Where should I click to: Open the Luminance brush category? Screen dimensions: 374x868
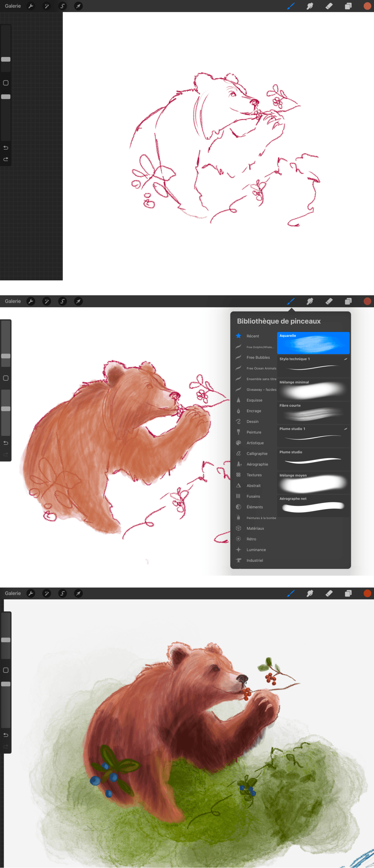(256, 550)
